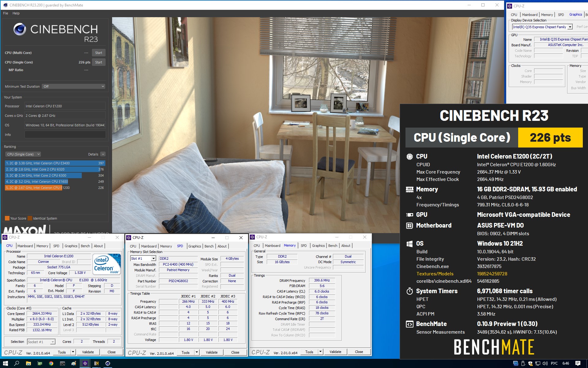Open the Socket #1 selection dropdown
Image resolution: width=588 pixels, height=368 pixels.
[41, 342]
